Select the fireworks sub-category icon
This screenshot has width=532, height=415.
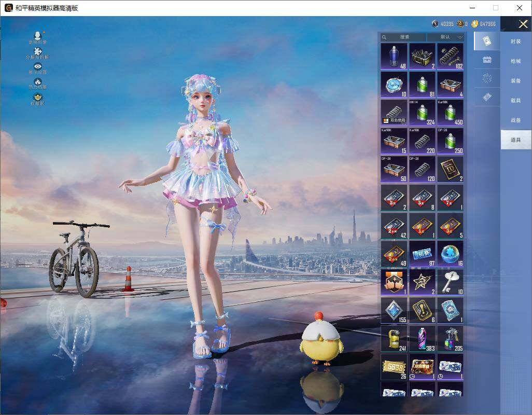point(487,78)
